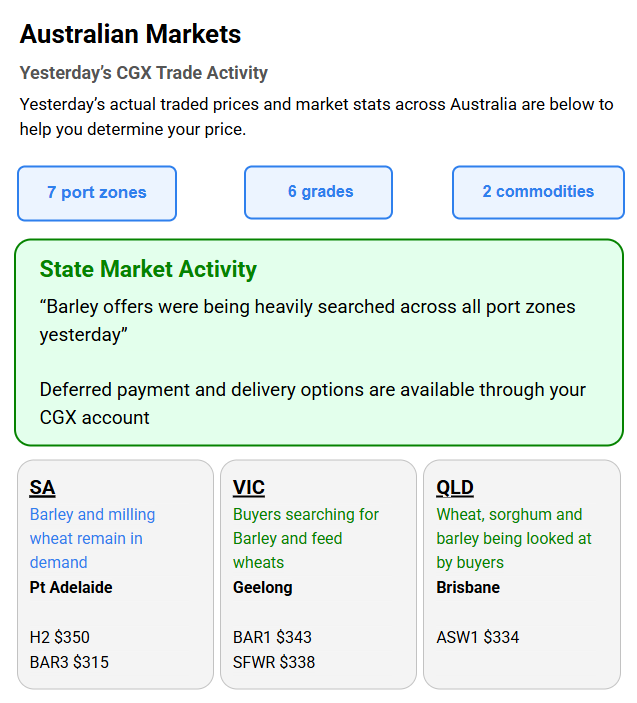Viewport: 637px width, 703px height.
Task: Select the Geelong port name
Action: [x=263, y=587]
